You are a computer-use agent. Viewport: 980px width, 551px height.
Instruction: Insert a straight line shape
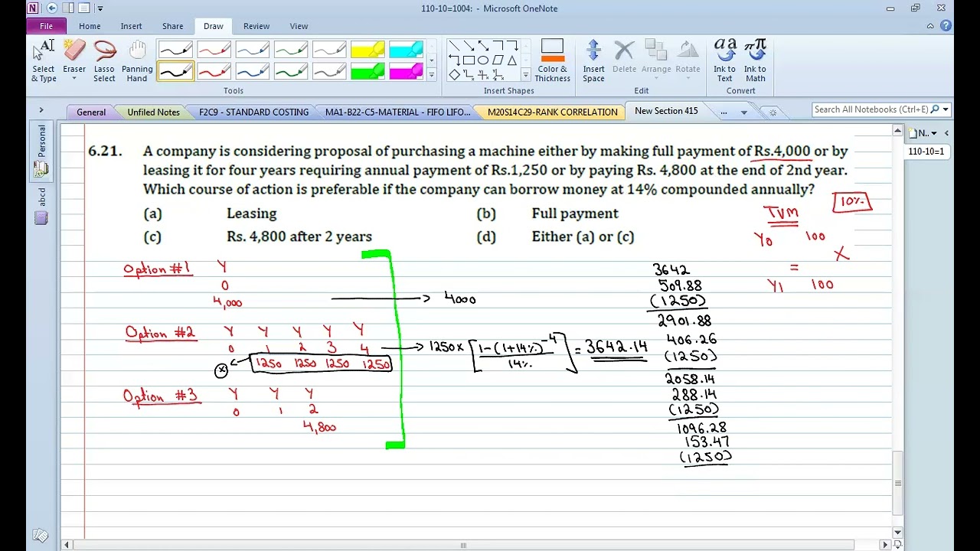tap(454, 46)
